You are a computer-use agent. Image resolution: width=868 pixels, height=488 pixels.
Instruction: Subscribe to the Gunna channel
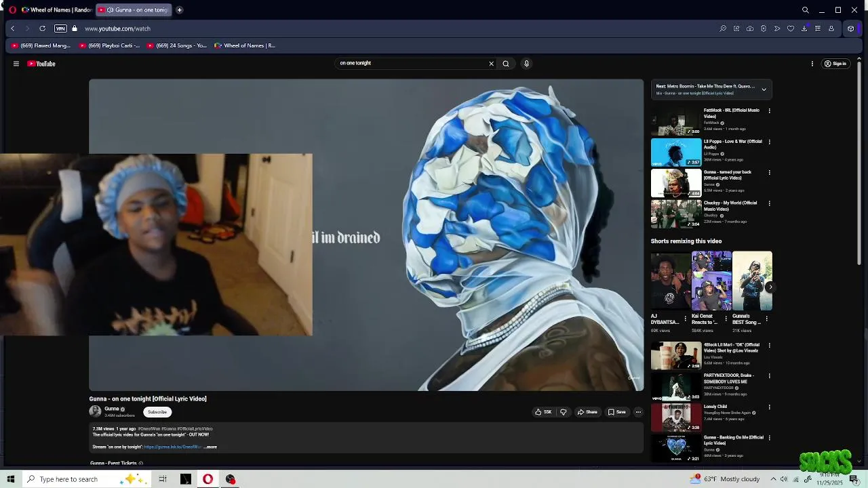157,412
